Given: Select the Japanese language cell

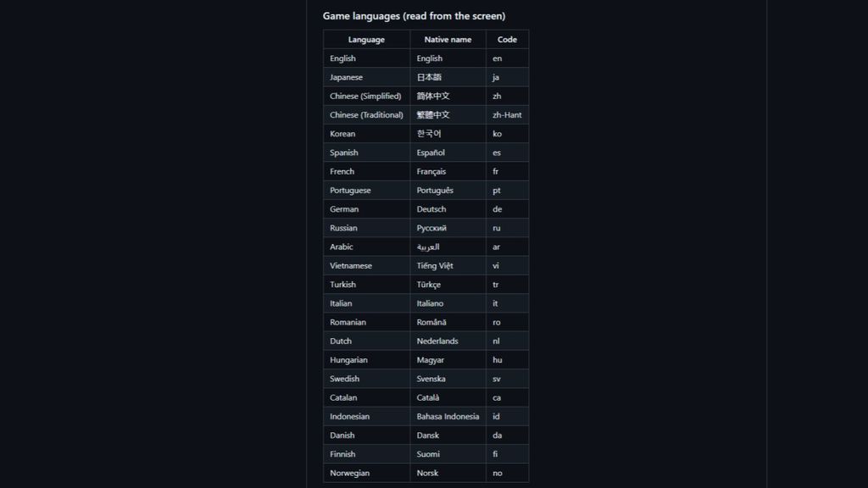Looking at the screenshot, I should point(366,77).
